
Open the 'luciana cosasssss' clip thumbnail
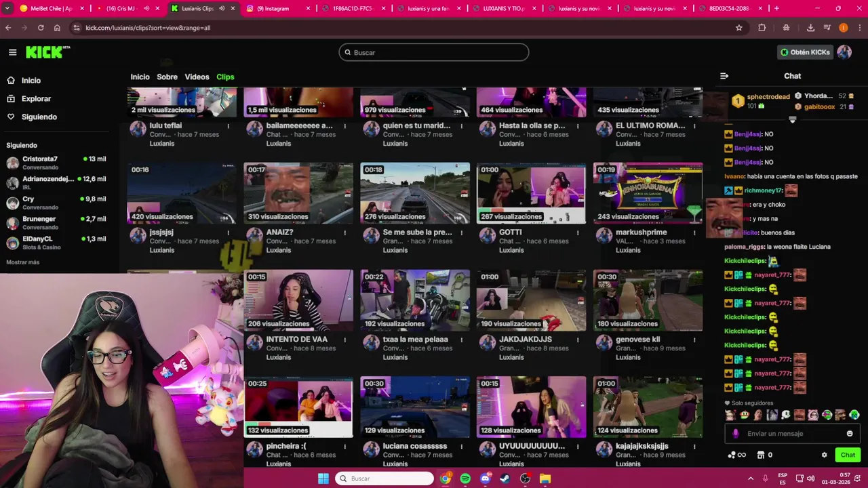click(x=415, y=407)
